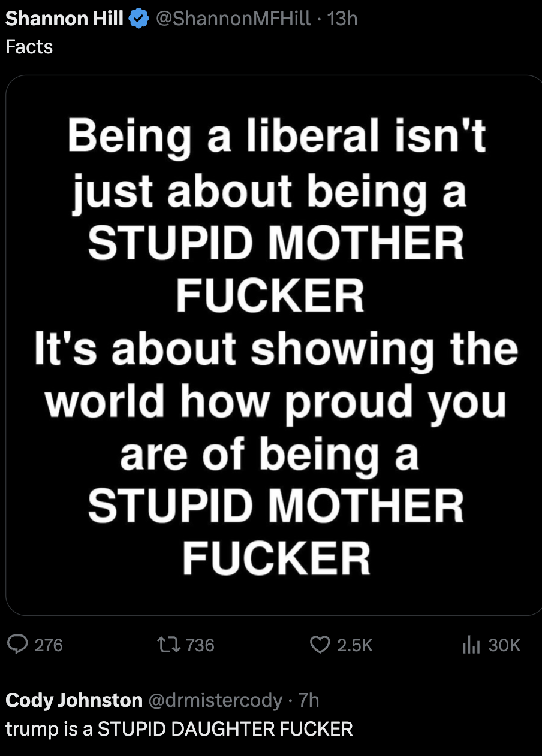542x756 pixels.
Task: Open Cody Johnston's profile from display name
Action: pyautogui.click(x=74, y=700)
